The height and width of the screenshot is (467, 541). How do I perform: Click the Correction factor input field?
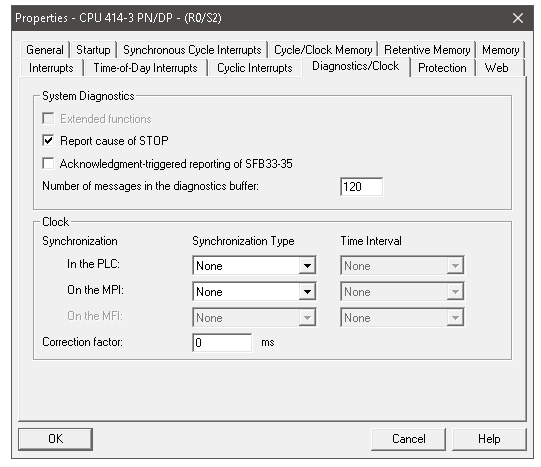click(222, 343)
